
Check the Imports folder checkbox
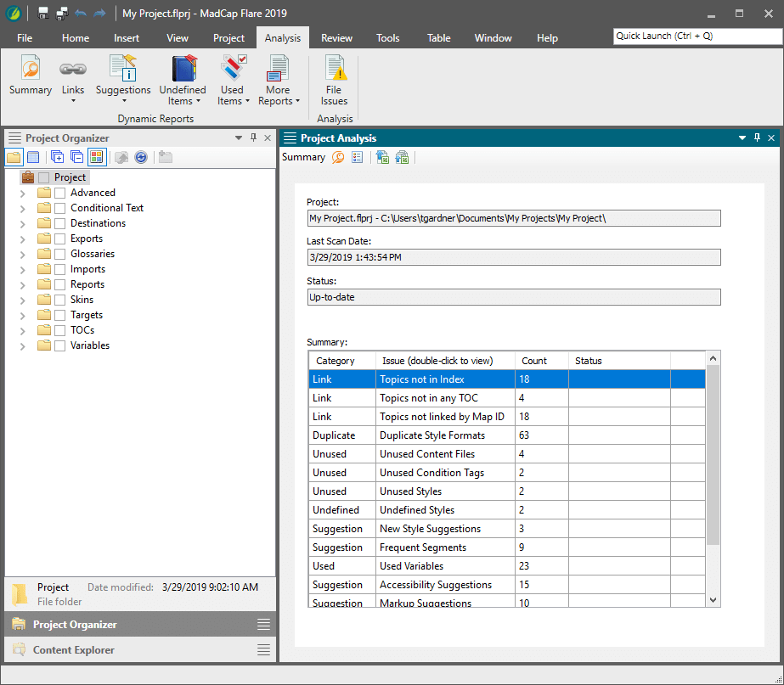point(60,270)
